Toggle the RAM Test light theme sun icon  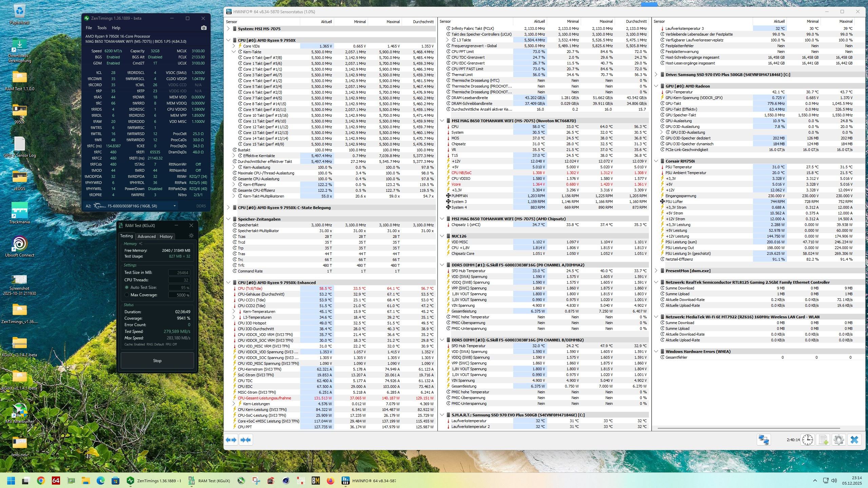191,236
